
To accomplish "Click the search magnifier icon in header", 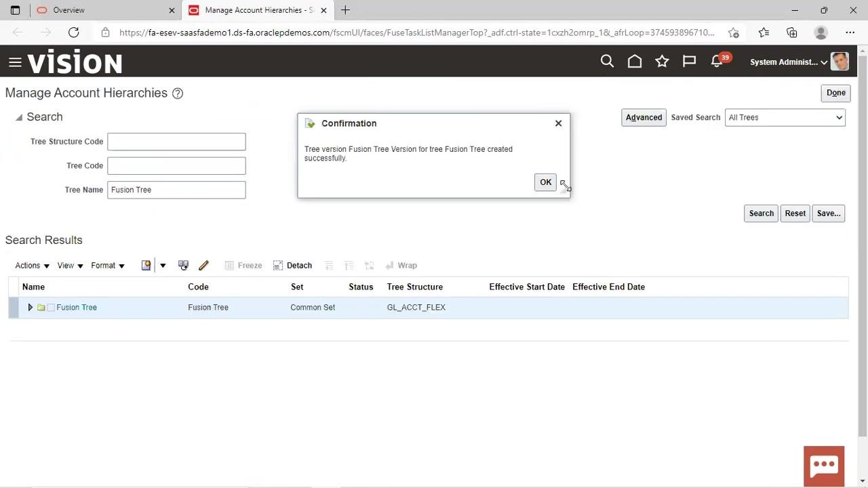I will pyautogui.click(x=607, y=62).
